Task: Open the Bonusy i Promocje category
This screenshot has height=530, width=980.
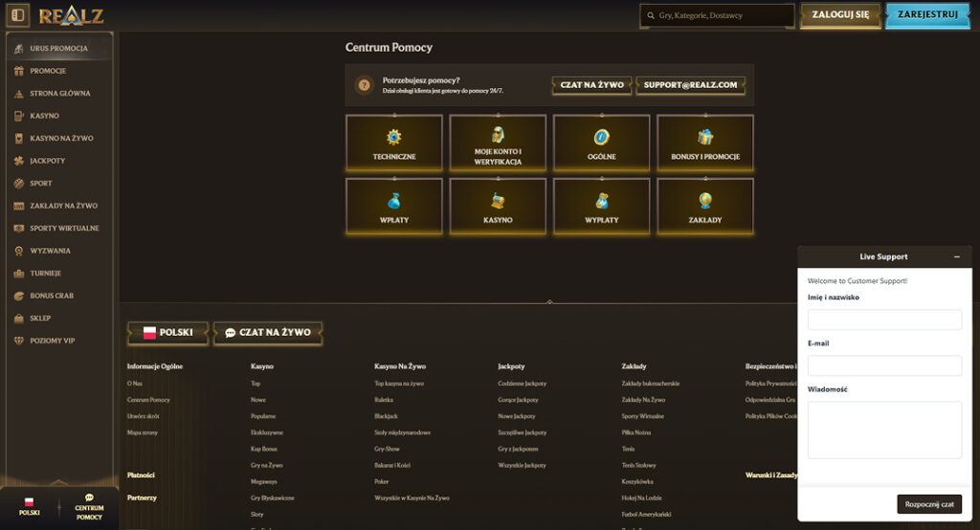Action: pos(705,144)
